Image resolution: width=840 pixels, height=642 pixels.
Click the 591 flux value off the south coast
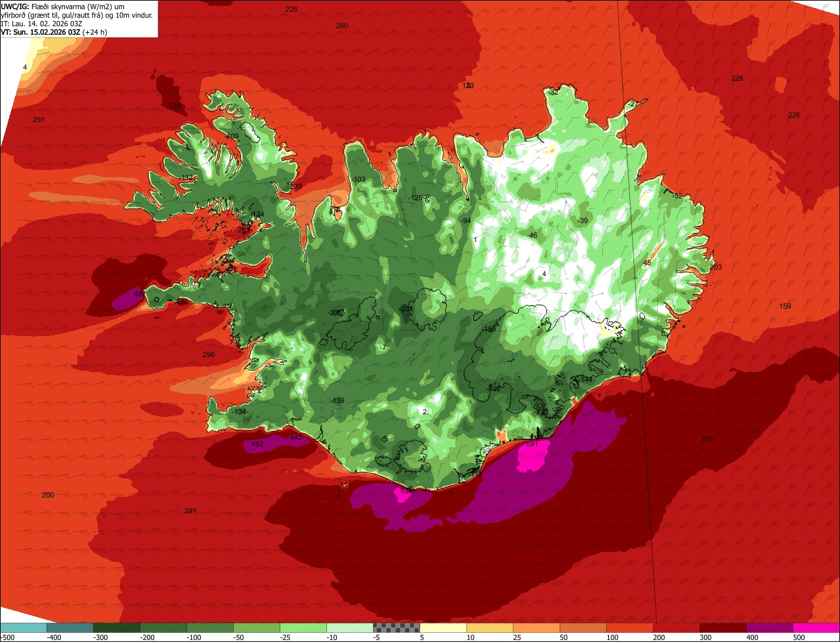point(532,444)
